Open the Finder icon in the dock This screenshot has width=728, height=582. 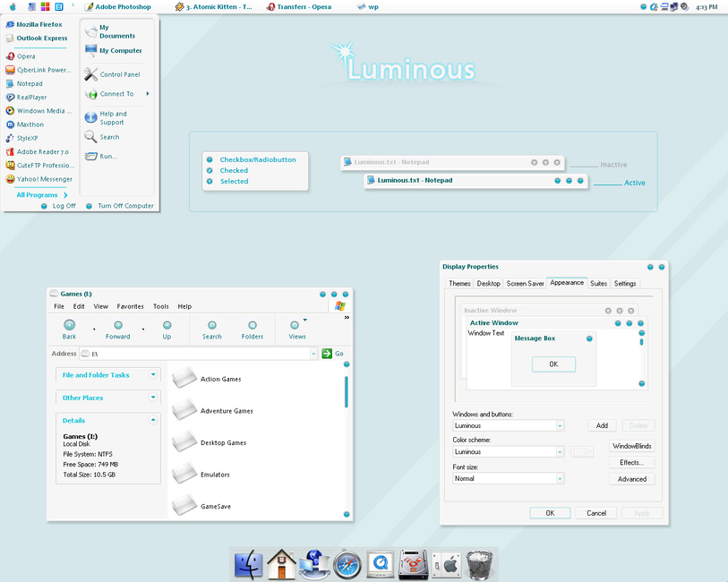[x=249, y=565]
